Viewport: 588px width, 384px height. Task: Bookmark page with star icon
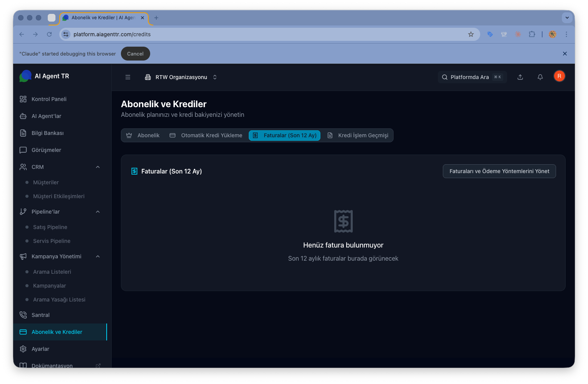471,34
